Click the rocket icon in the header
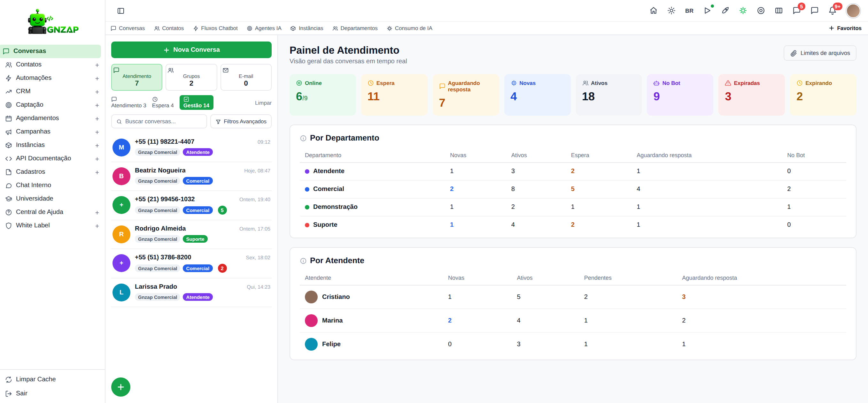Viewport: 868px width, 403px height. 725,11
